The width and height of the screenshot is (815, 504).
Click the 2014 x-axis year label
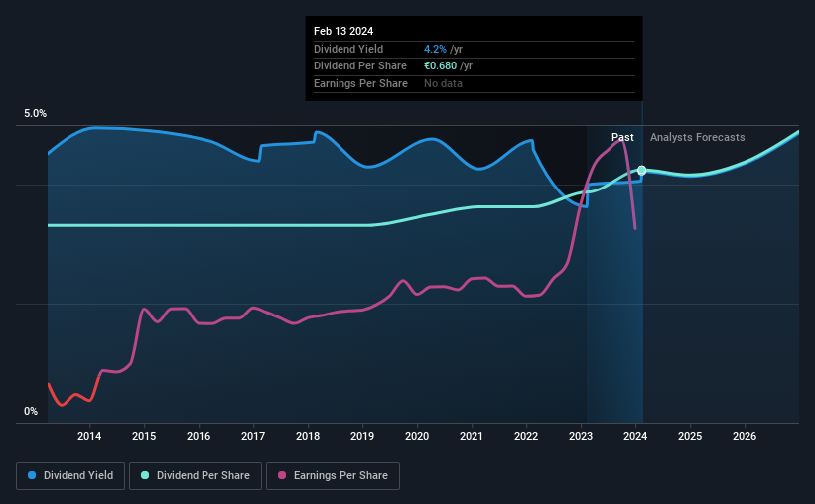pos(89,436)
